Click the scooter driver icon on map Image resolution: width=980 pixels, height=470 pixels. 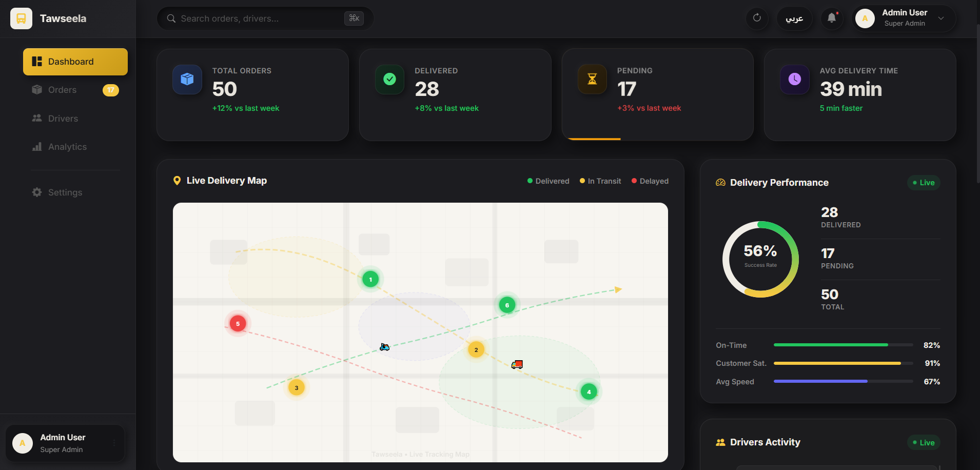click(384, 347)
